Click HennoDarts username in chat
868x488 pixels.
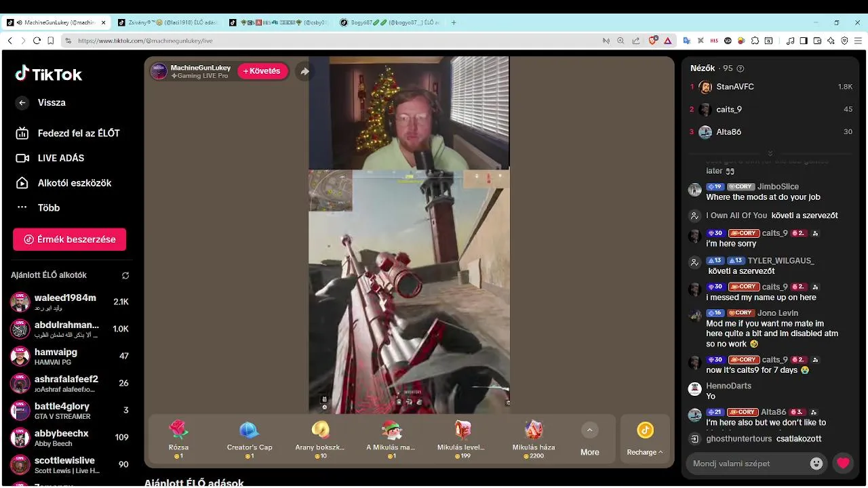729,386
